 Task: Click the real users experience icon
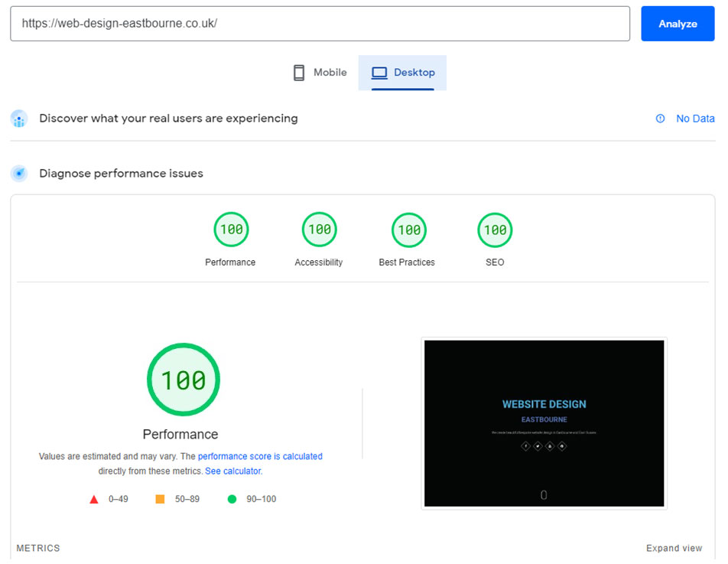tap(19, 119)
